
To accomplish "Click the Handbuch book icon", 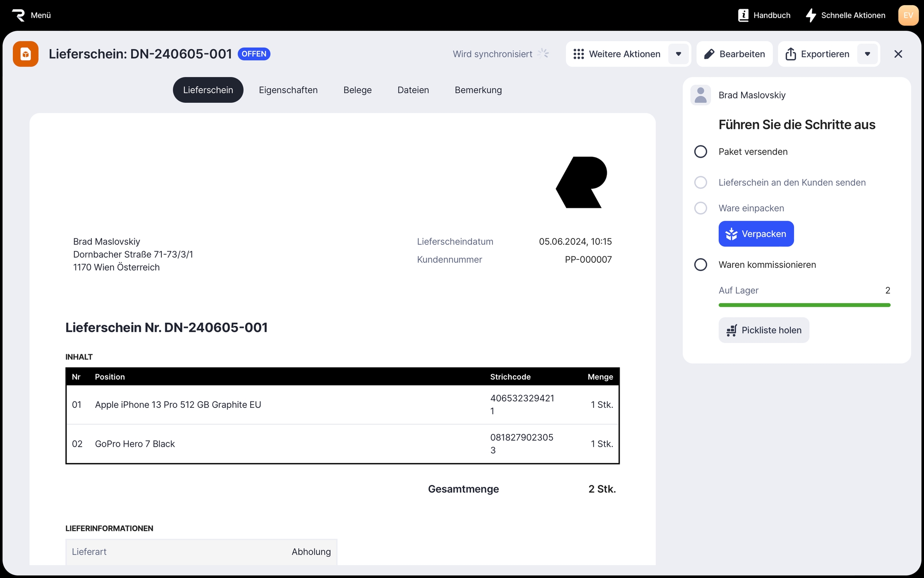I will (743, 15).
